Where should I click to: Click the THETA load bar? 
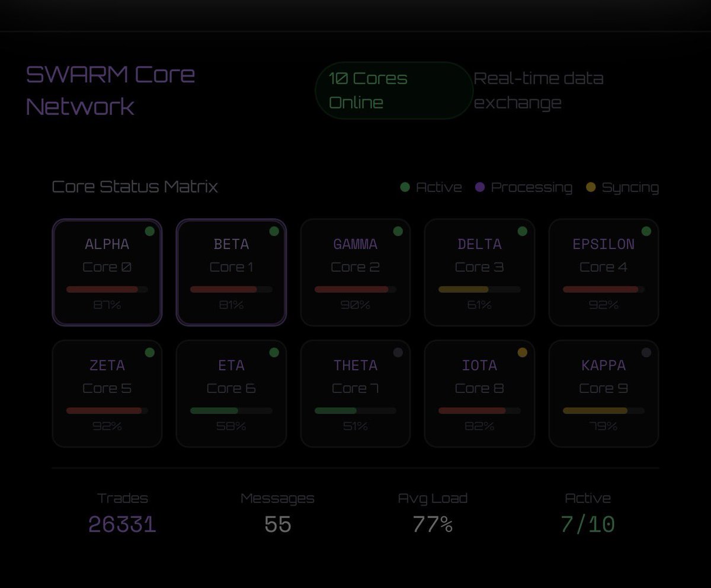[355, 410]
